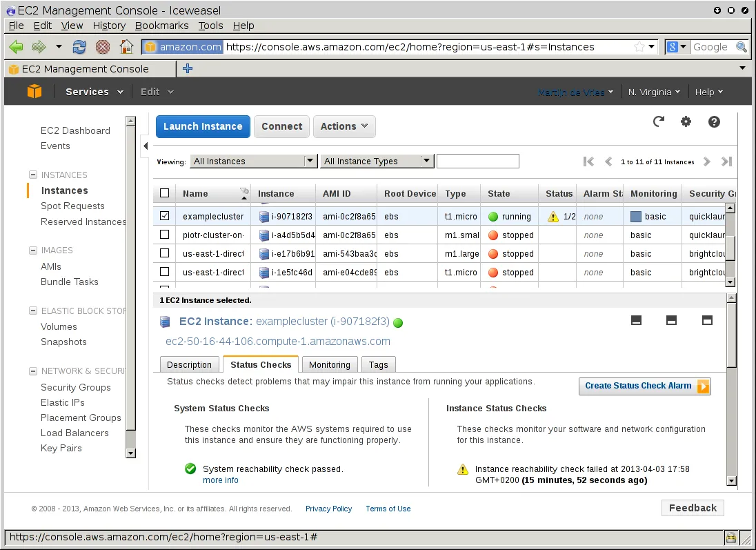This screenshot has width=756, height=550.
Task: Click Create Status Check Alarm
Action: click(645, 386)
